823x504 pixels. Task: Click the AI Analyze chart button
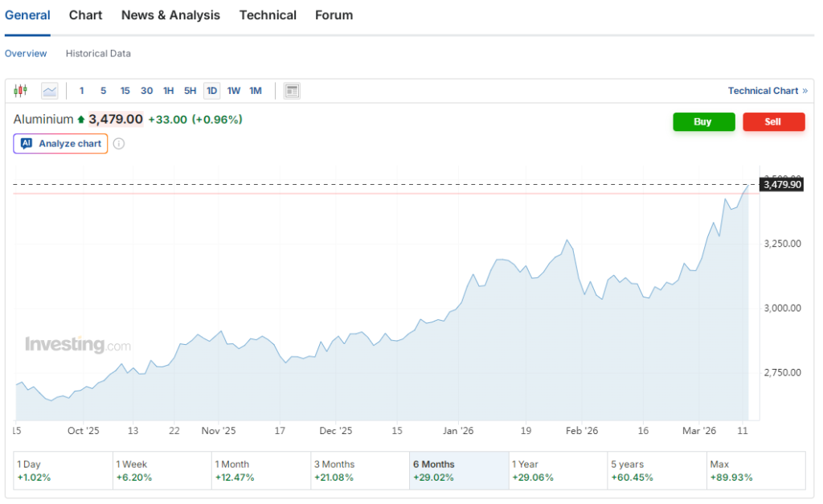60,144
